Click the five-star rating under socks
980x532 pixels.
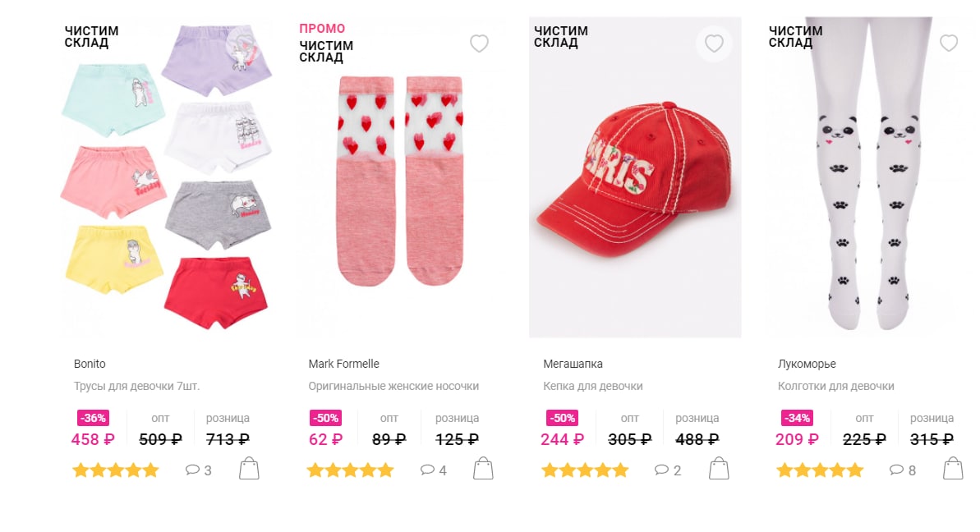pos(350,470)
